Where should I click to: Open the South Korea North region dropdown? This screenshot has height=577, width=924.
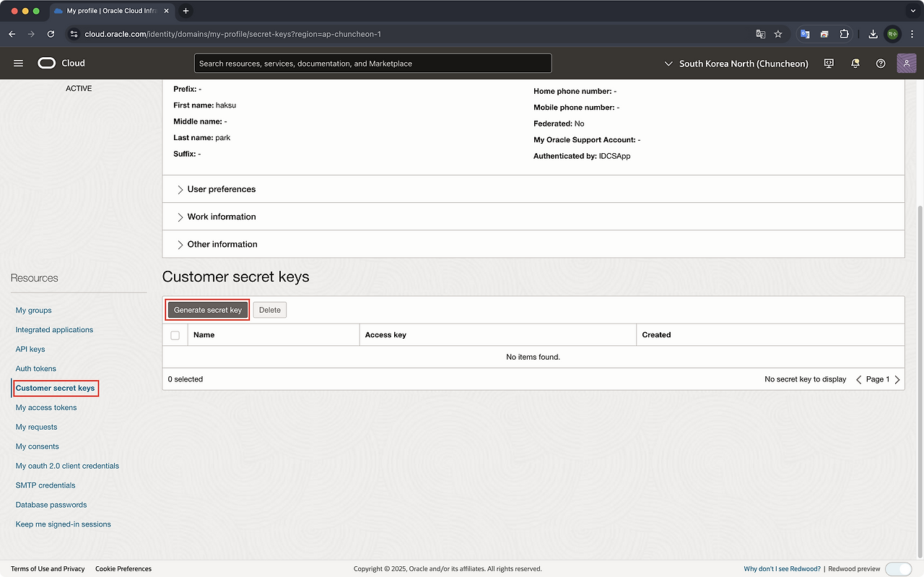[x=736, y=64]
